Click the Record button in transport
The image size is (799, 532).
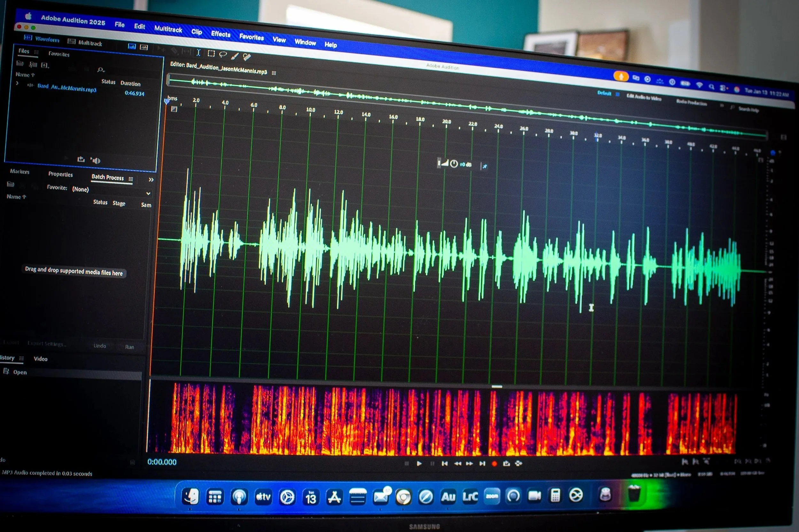494,463
